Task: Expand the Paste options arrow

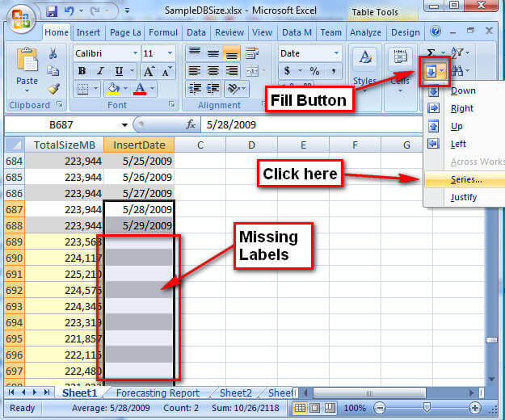Action: pyautogui.click(x=27, y=92)
